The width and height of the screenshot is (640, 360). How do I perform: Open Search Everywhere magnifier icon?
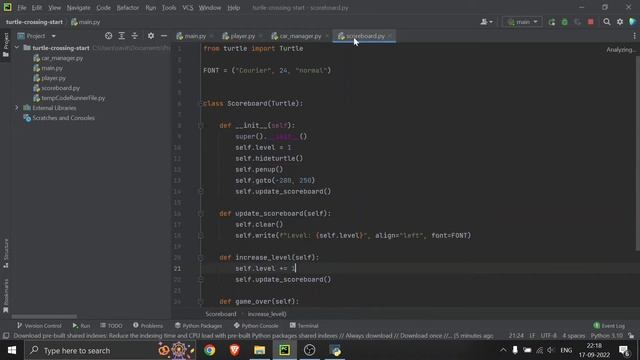[607, 22]
